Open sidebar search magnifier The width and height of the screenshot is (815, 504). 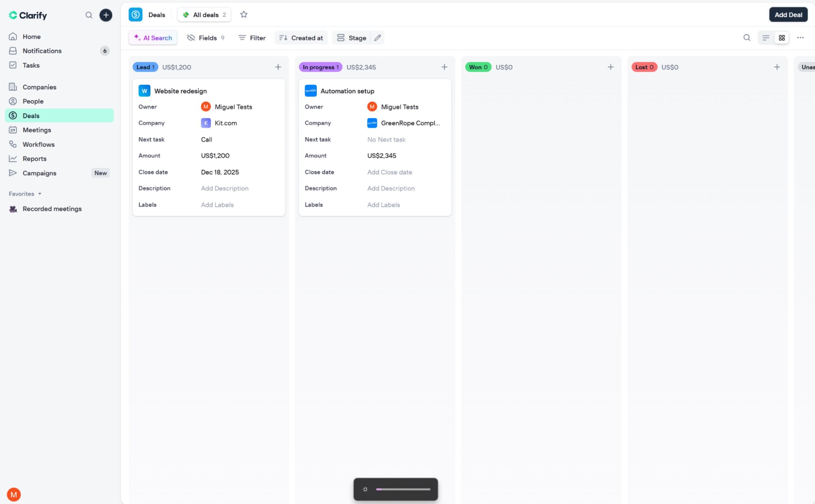click(88, 15)
